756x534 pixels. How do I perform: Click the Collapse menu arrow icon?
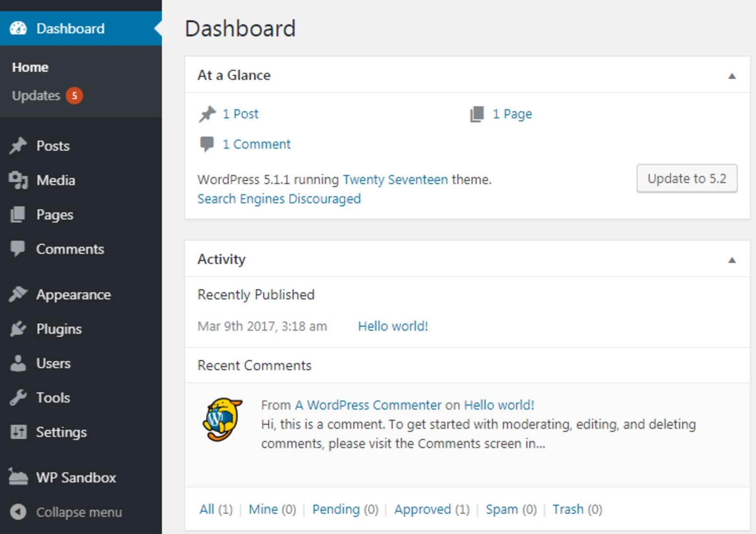coord(18,512)
